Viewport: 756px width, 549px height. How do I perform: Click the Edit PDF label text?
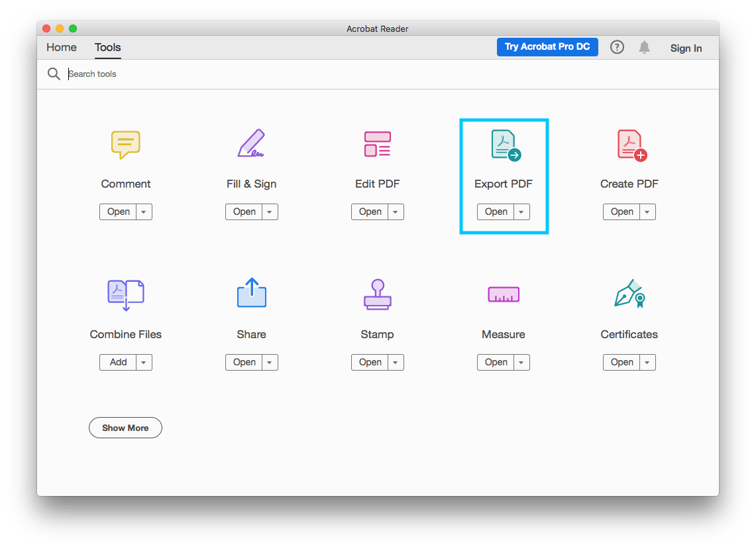[x=378, y=184]
